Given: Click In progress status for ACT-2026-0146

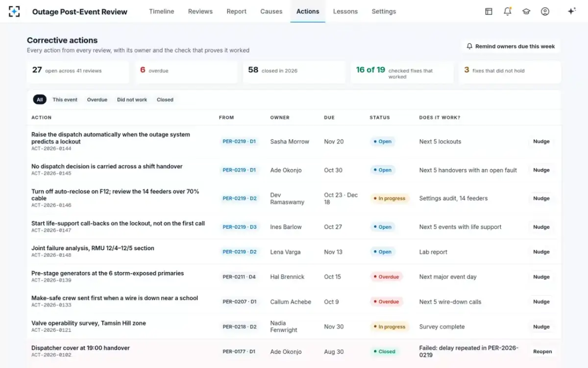Looking at the screenshot, I should tap(390, 198).
